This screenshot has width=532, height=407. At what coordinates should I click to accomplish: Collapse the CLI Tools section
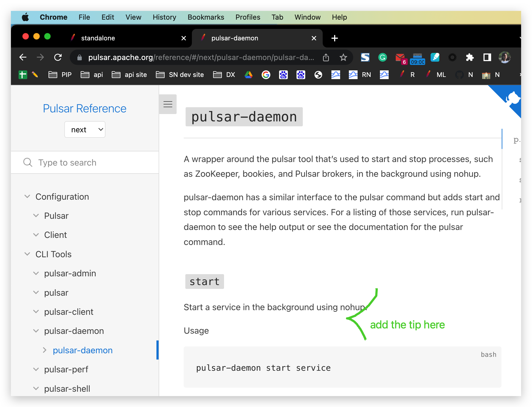click(27, 254)
